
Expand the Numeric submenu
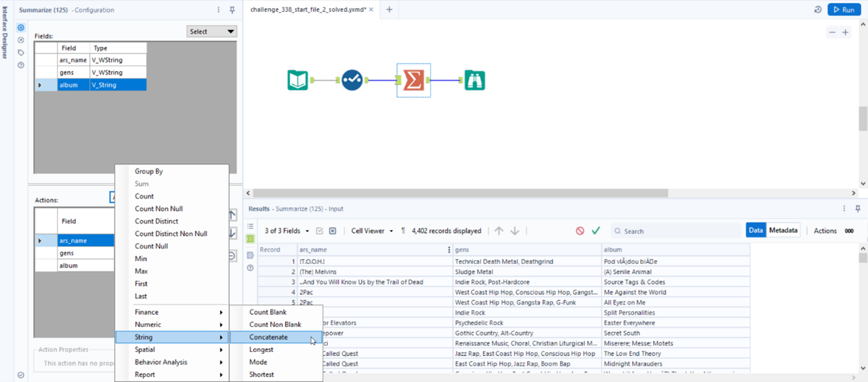pos(172,324)
